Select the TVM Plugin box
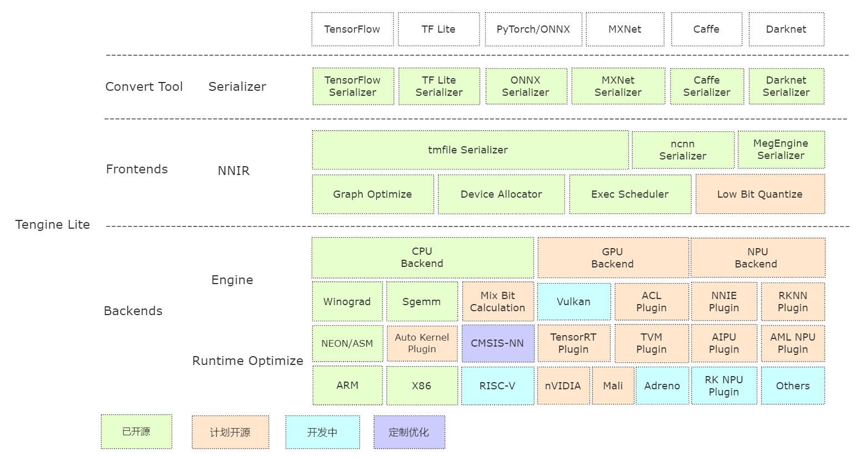The width and height of the screenshot is (868, 458). pyautogui.click(x=651, y=343)
